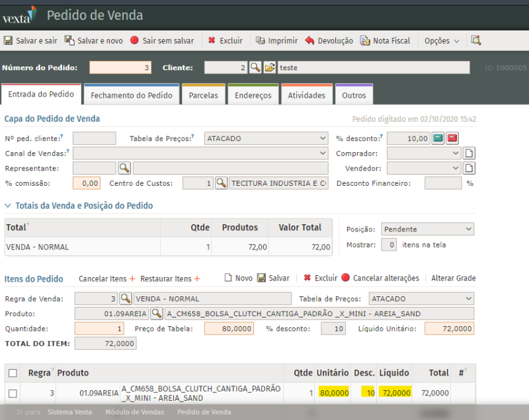The height and width of the screenshot is (420, 529).
Task: Click new document icon next to Comprador
Action: pos(469,153)
